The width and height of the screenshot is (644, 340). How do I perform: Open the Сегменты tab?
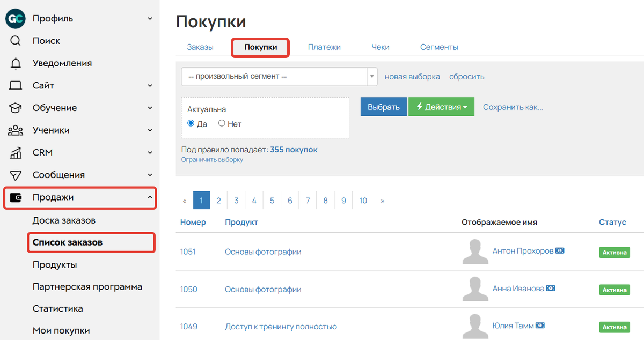[x=438, y=47]
